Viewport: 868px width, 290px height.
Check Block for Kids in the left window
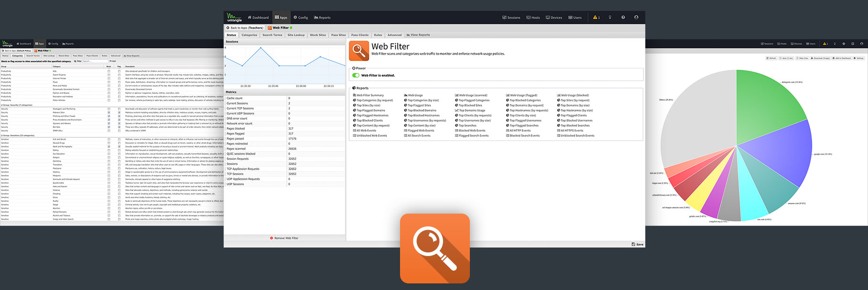tap(109, 71)
